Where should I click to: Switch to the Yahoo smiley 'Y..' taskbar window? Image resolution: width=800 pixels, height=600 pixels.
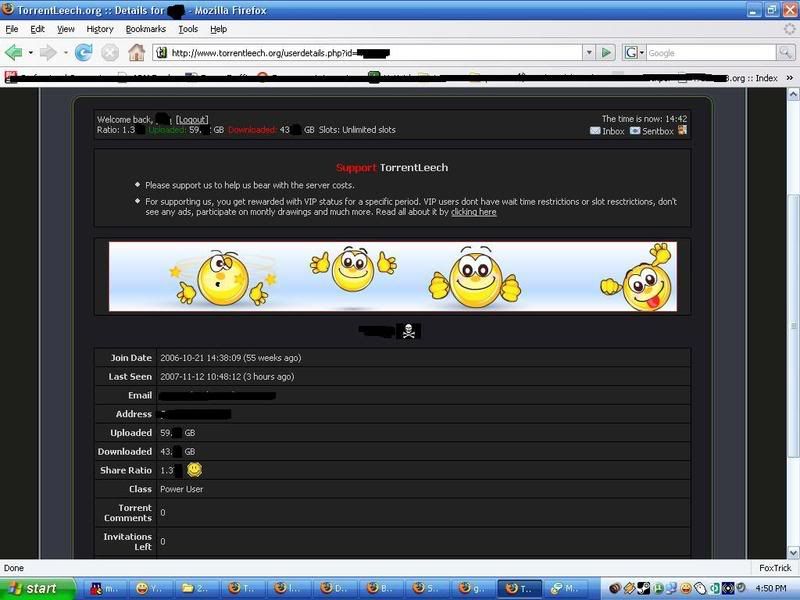pos(150,588)
